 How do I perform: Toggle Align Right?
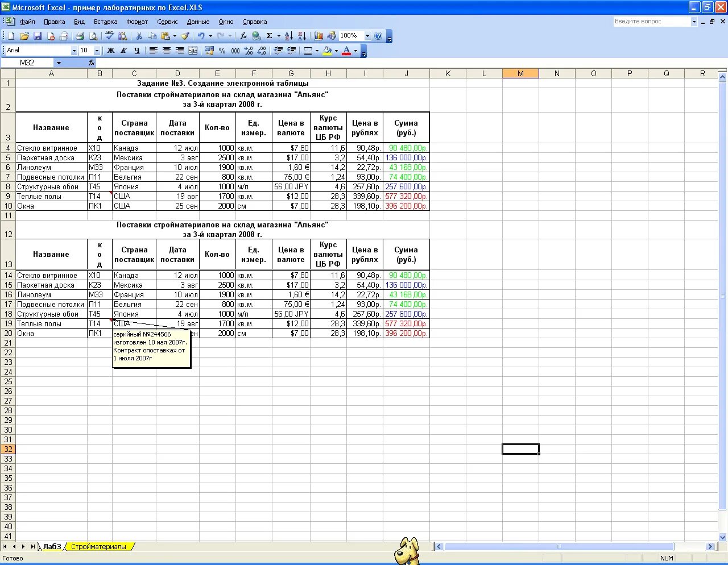[x=179, y=51]
